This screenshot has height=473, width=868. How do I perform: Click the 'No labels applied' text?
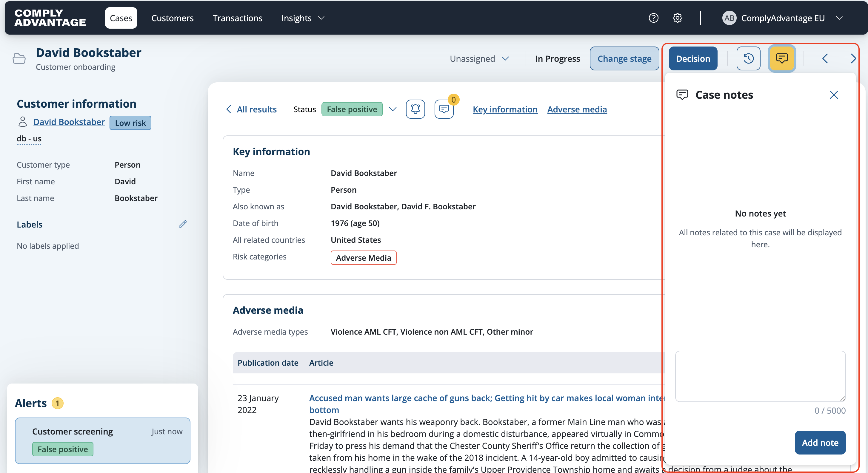[x=48, y=246]
